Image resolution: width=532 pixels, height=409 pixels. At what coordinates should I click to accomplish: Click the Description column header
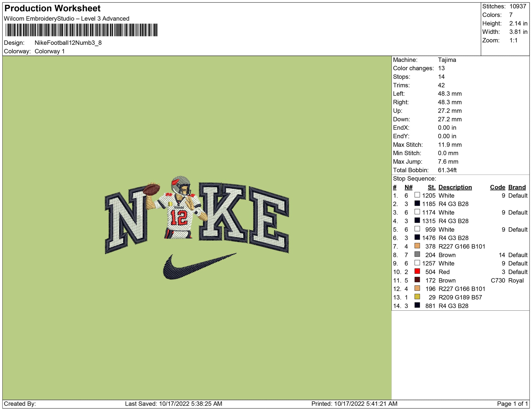click(x=455, y=187)
